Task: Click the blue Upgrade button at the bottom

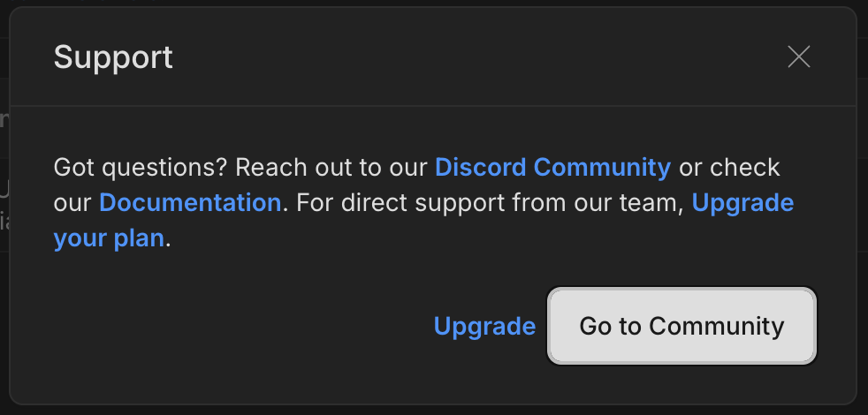Action: point(484,326)
